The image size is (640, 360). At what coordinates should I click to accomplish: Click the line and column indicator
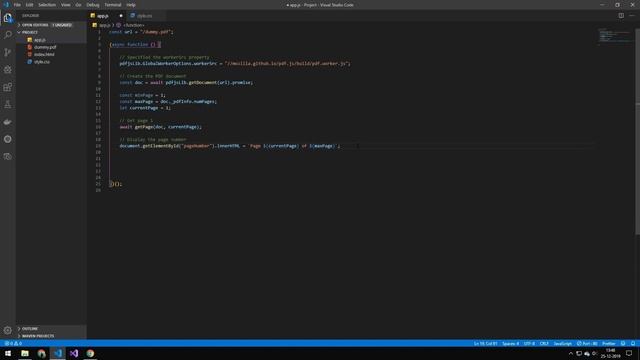[x=485, y=343]
